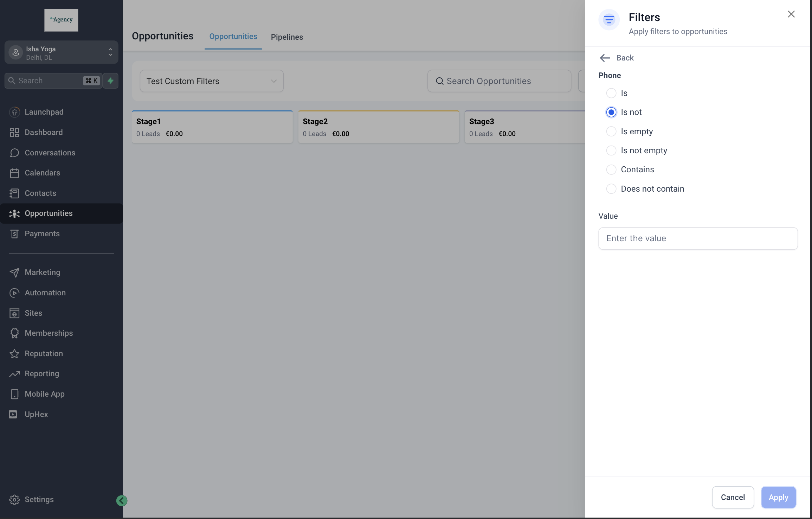Open Reputation via star icon
The height and width of the screenshot is (519, 812).
pos(14,354)
